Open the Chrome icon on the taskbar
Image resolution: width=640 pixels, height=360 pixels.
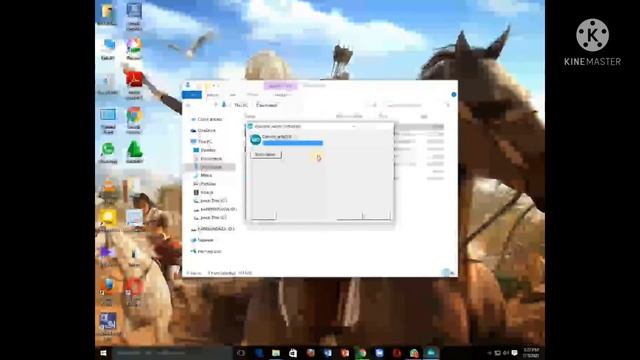pos(362,353)
